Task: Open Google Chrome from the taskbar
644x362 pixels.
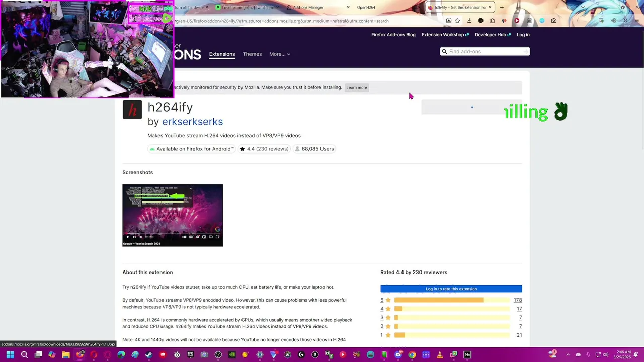Action: tap(412, 355)
